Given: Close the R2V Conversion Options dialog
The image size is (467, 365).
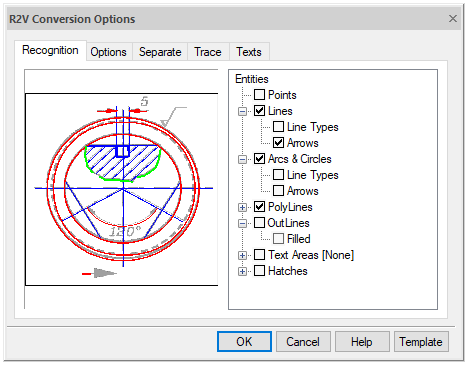Looking at the screenshot, I should pyautogui.click(x=453, y=19).
